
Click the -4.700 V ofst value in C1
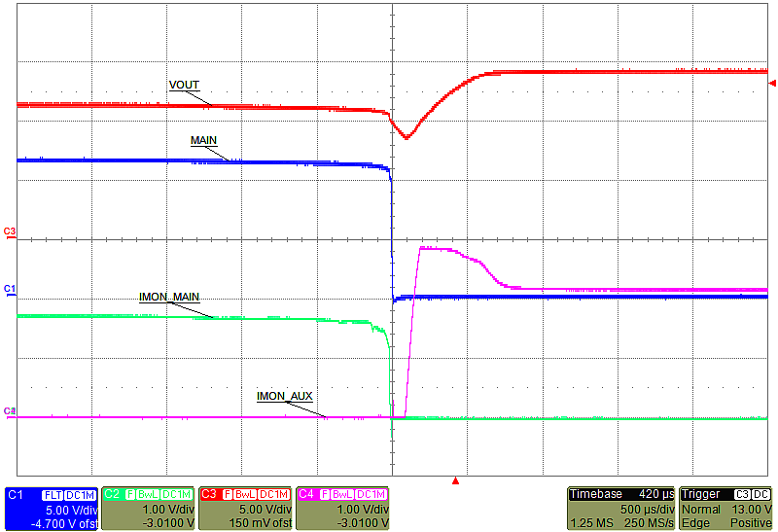pos(63,523)
